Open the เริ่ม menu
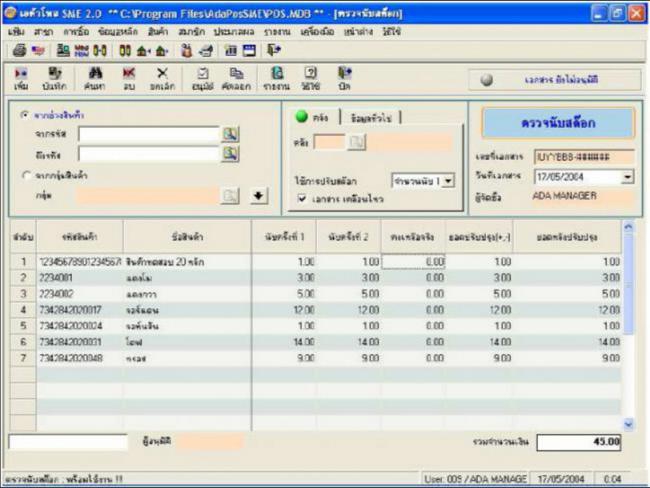This screenshot has width=650, height=488. point(16,32)
